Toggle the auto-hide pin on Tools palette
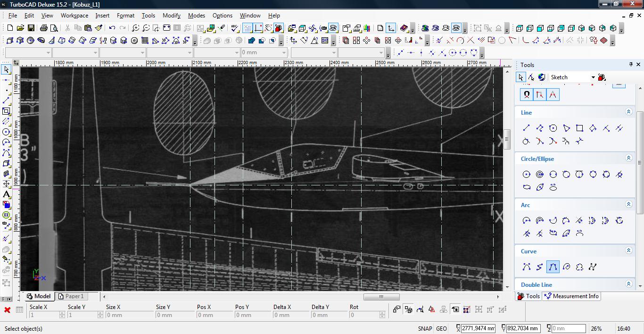Viewport: 644px width, 334px height. 631,65
